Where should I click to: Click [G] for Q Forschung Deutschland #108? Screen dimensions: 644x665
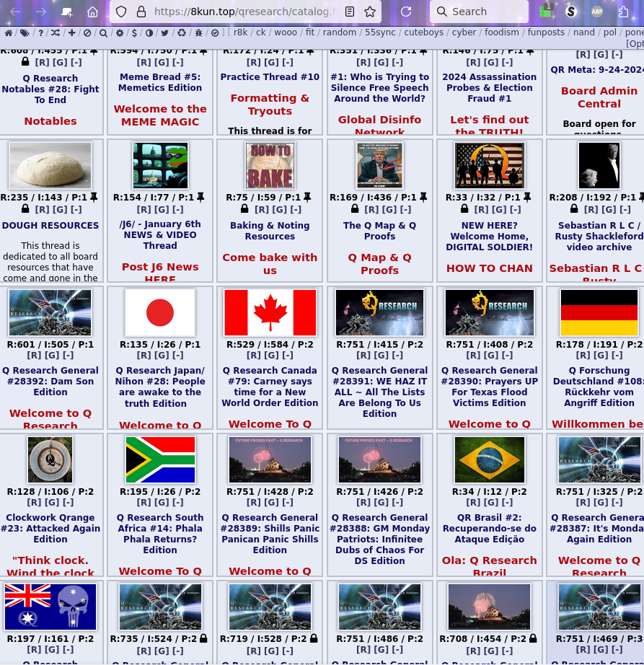pos(600,355)
